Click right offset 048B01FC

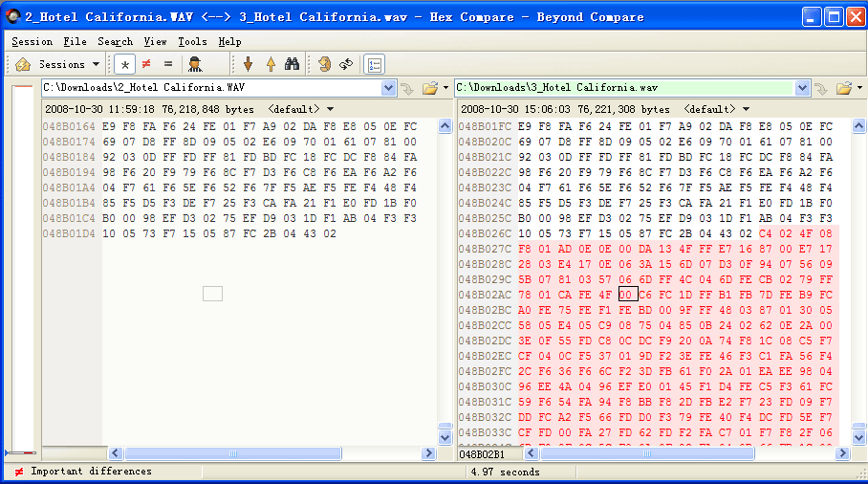pos(485,126)
